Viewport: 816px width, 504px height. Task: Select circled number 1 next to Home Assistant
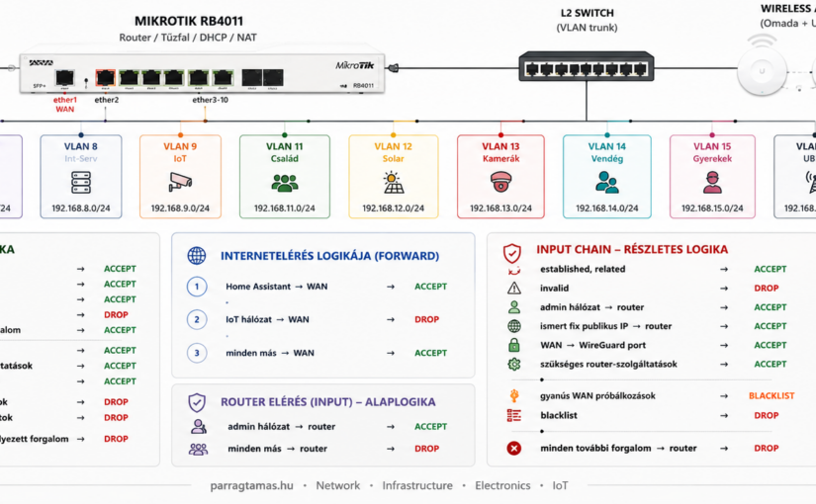pos(197,286)
